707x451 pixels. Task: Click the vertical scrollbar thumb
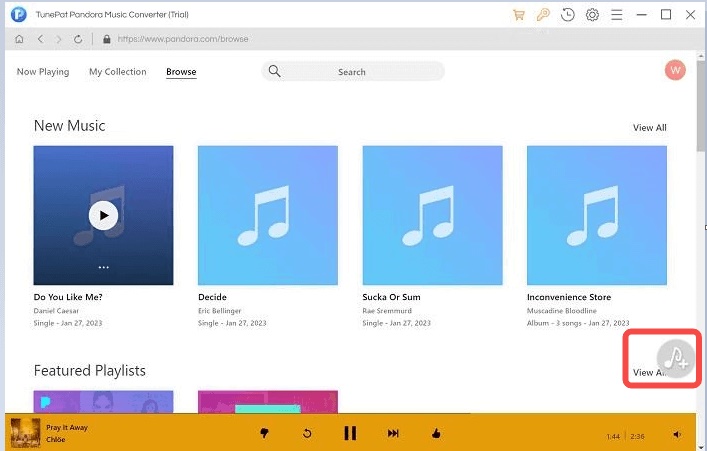(x=701, y=106)
